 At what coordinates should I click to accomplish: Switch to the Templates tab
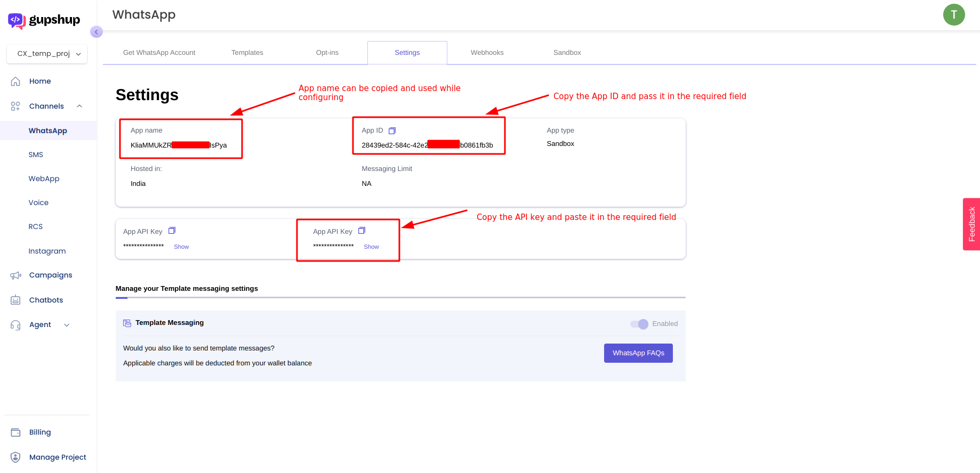[247, 53]
